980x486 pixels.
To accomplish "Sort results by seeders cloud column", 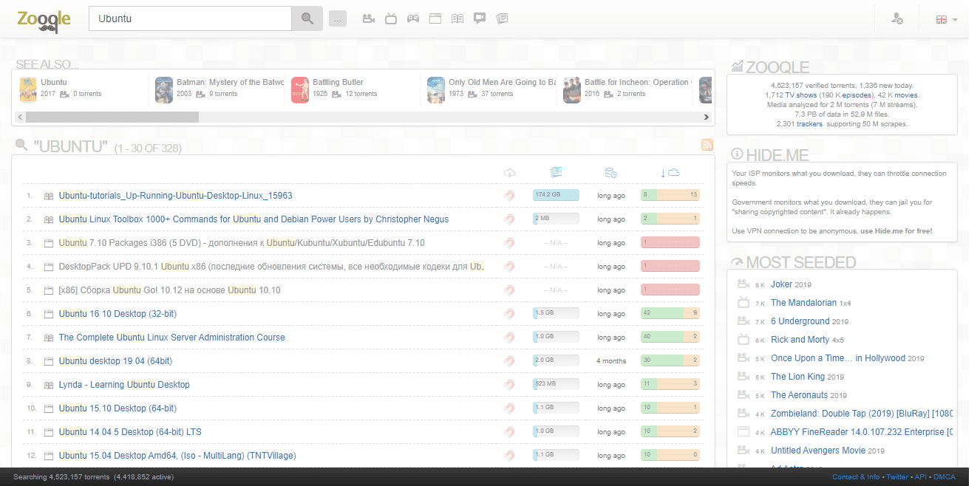I will point(670,173).
